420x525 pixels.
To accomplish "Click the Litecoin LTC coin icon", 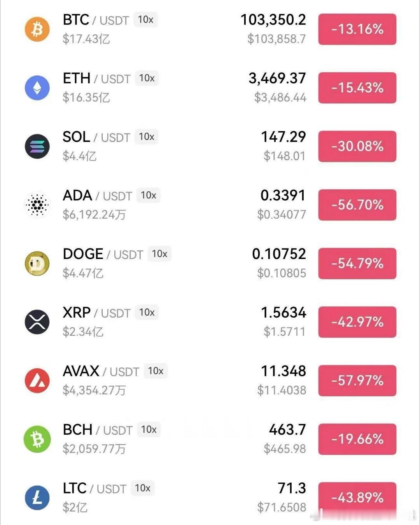I will (37, 498).
